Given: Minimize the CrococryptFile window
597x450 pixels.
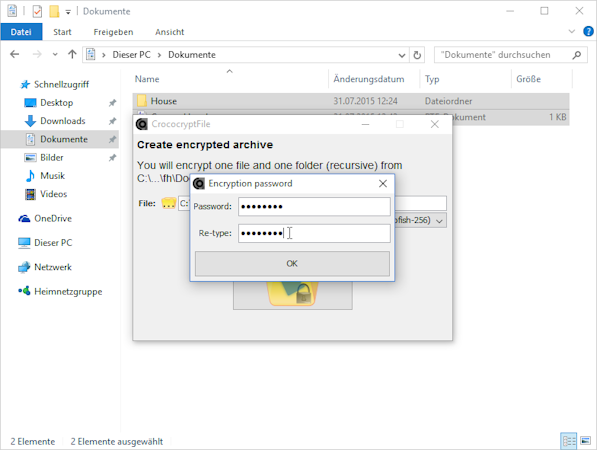Looking at the screenshot, I should [365, 124].
